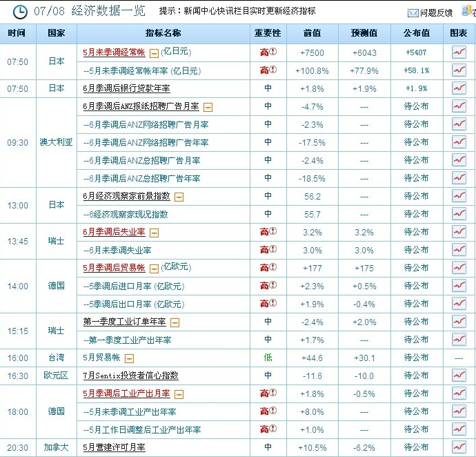
Task: Select the 20:30 time cell
Action: coord(18,447)
